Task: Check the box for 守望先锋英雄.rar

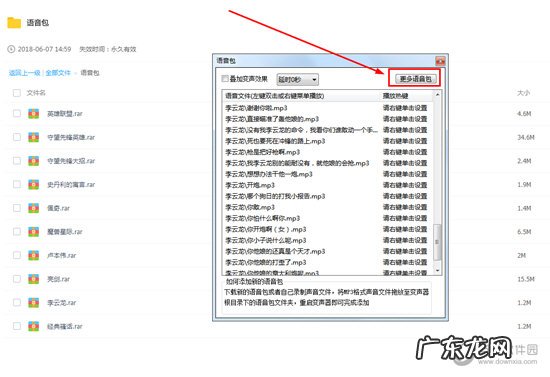Action: tap(16, 137)
